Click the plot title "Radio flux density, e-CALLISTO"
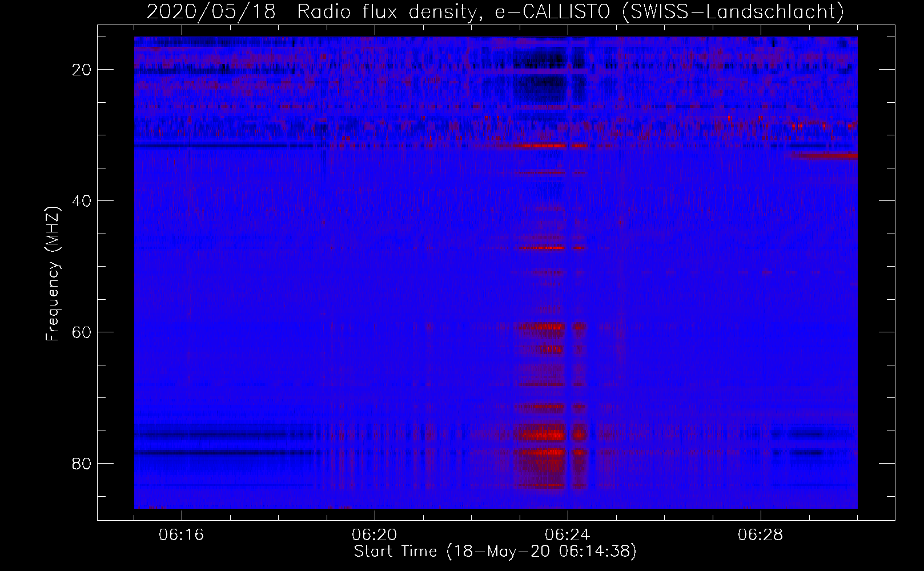The image size is (924, 571). click(x=454, y=12)
